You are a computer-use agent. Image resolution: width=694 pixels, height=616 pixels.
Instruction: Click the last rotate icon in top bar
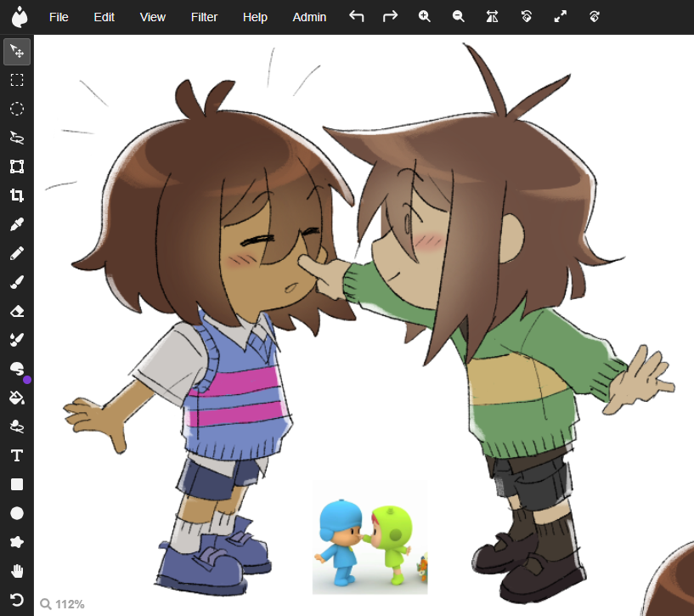click(x=595, y=16)
